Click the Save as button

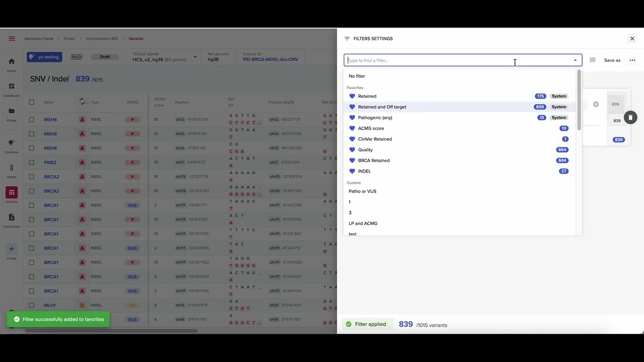(612, 60)
